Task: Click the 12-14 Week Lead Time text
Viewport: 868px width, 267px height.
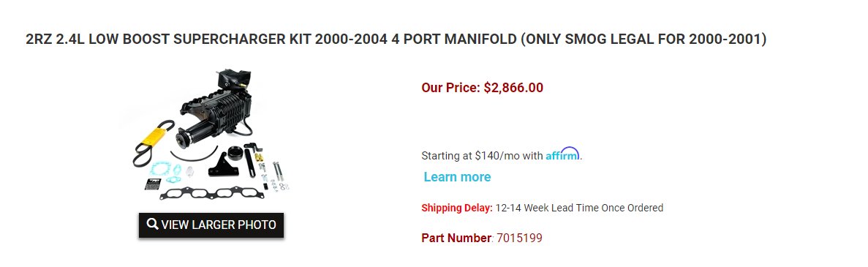Action: (x=579, y=208)
